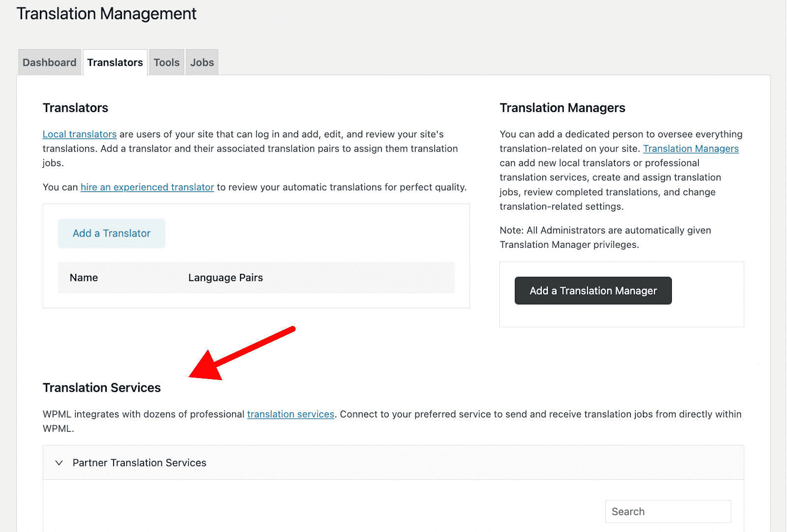
Task: Click the Add a Translator button
Action: click(x=111, y=233)
